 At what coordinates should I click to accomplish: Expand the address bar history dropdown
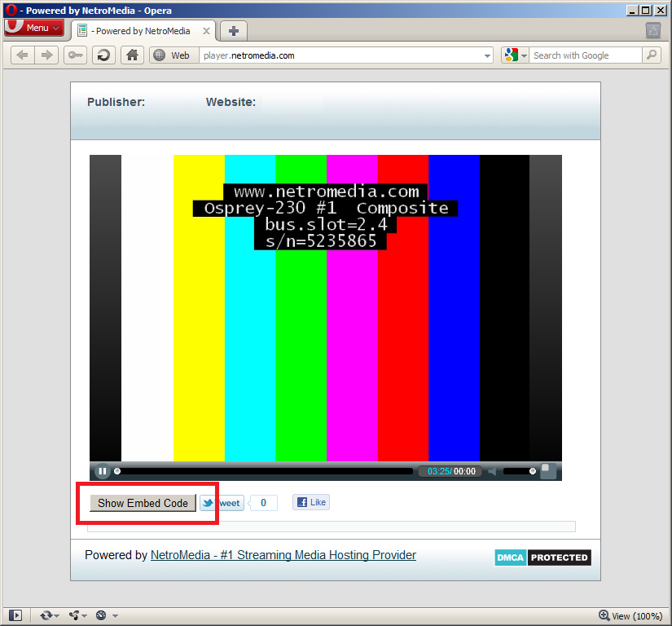[x=487, y=55]
